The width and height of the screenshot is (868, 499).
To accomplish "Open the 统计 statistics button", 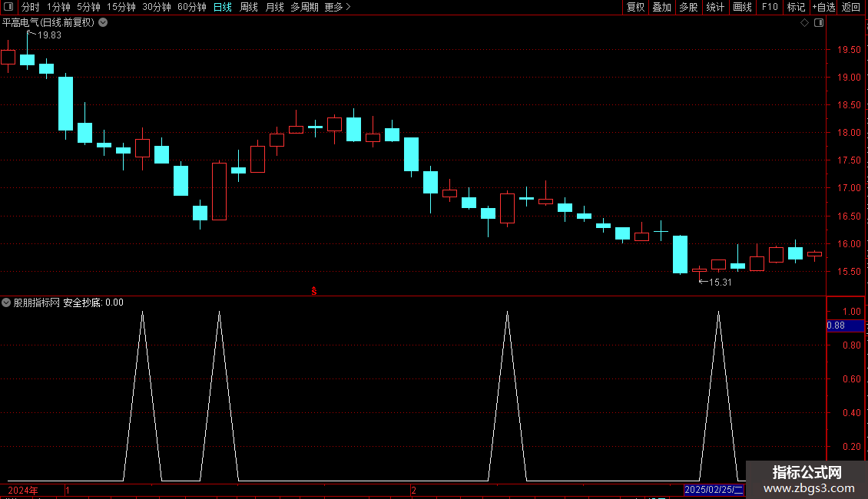I will (x=715, y=7).
